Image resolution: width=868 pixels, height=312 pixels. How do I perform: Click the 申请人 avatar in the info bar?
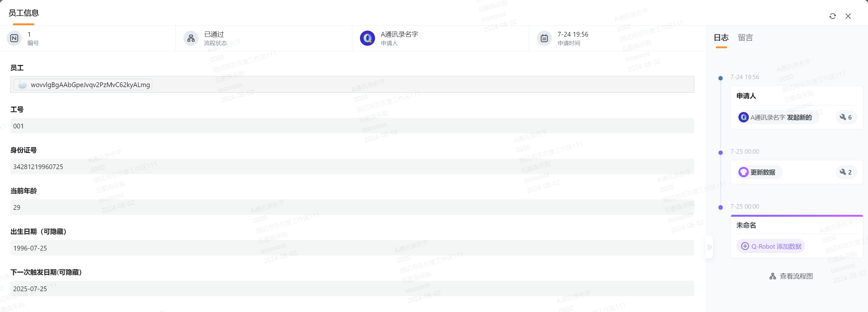pyautogui.click(x=367, y=38)
